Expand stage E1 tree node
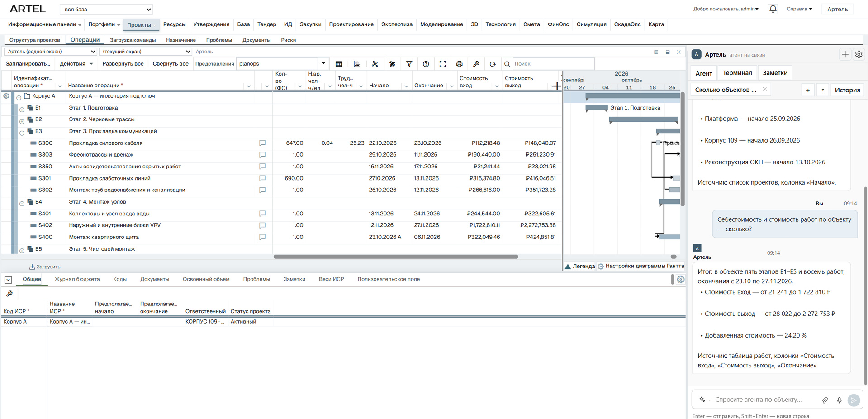This screenshot has width=868, height=419. (22, 110)
